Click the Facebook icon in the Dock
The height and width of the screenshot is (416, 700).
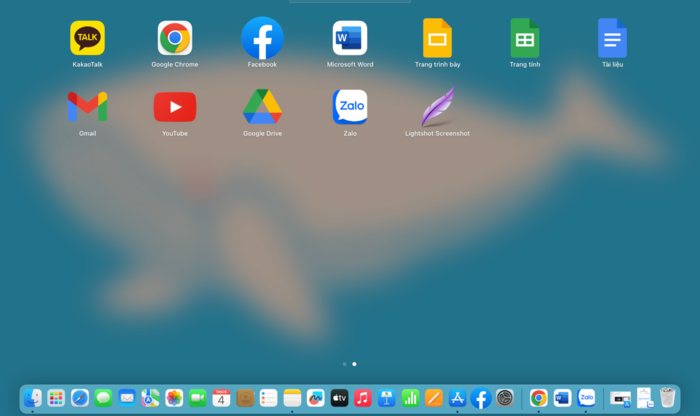pos(481,398)
